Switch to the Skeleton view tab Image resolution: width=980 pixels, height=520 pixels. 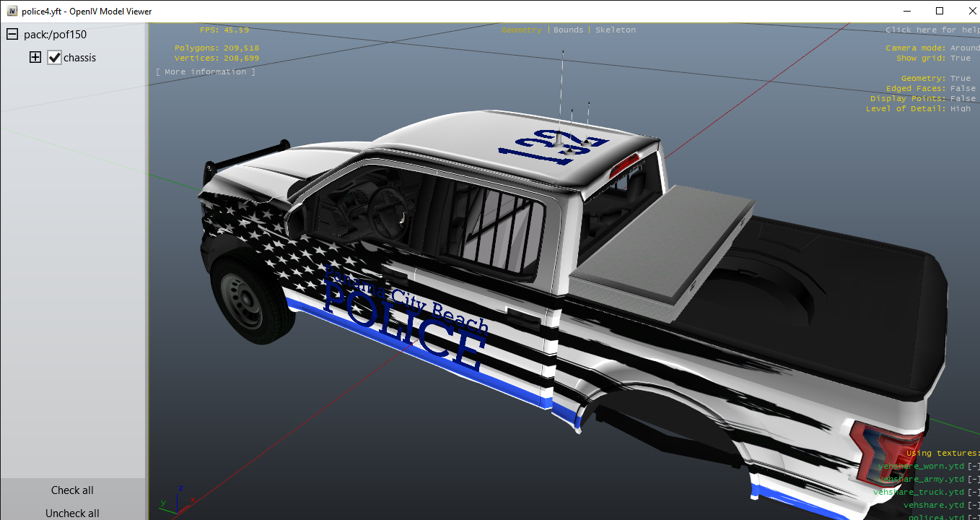coord(616,30)
